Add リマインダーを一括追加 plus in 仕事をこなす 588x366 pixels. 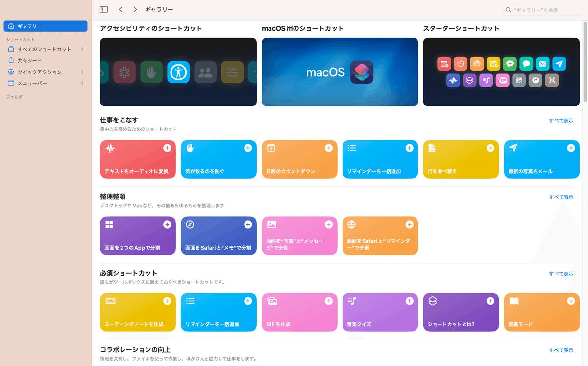click(410, 148)
